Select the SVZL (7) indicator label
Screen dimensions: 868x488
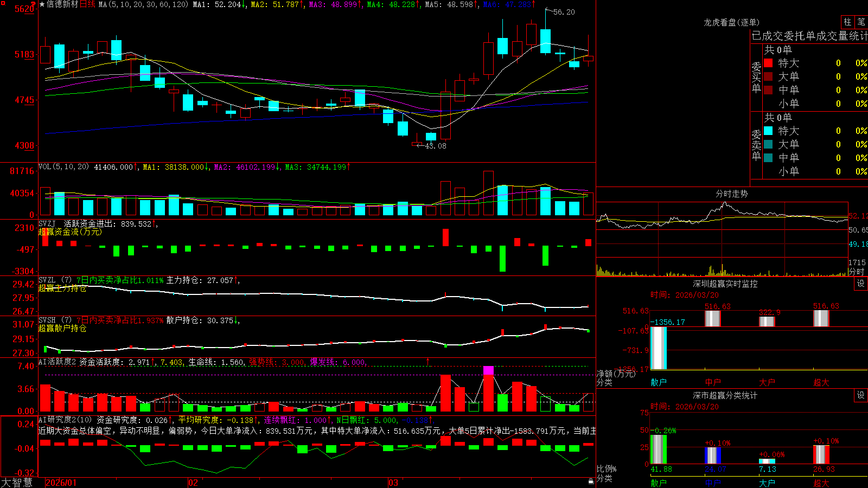[55, 280]
